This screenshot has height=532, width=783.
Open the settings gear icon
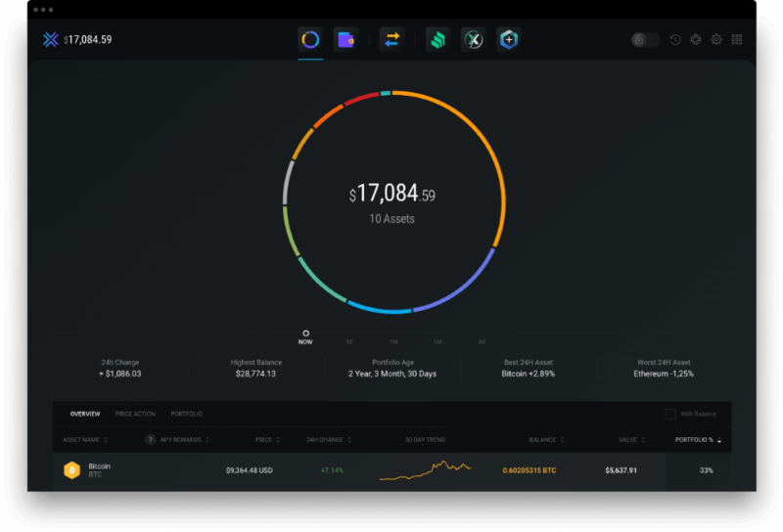tap(716, 39)
